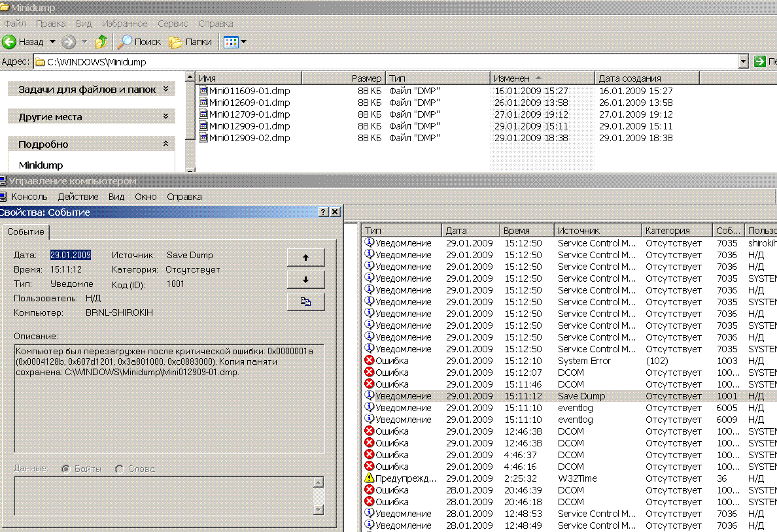The width and height of the screenshot is (777, 532).
Task: Select the Bytes (Байты) radio button
Action: tap(65, 469)
